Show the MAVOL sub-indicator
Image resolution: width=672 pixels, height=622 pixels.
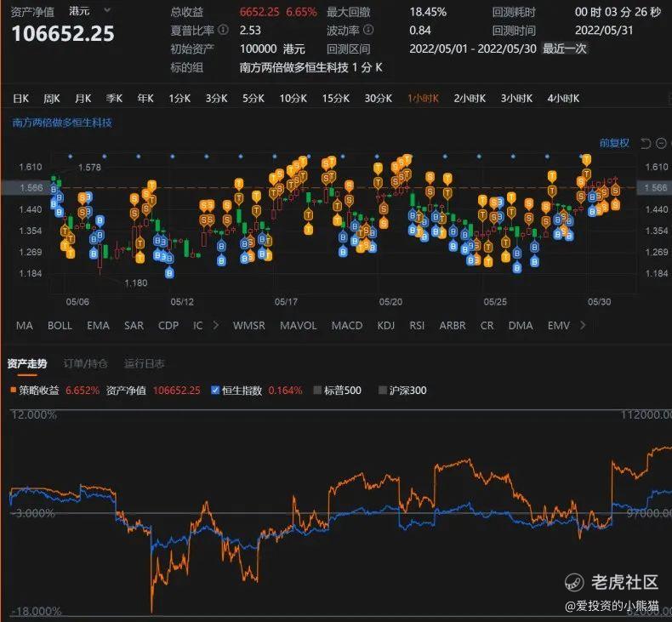[x=299, y=326]
